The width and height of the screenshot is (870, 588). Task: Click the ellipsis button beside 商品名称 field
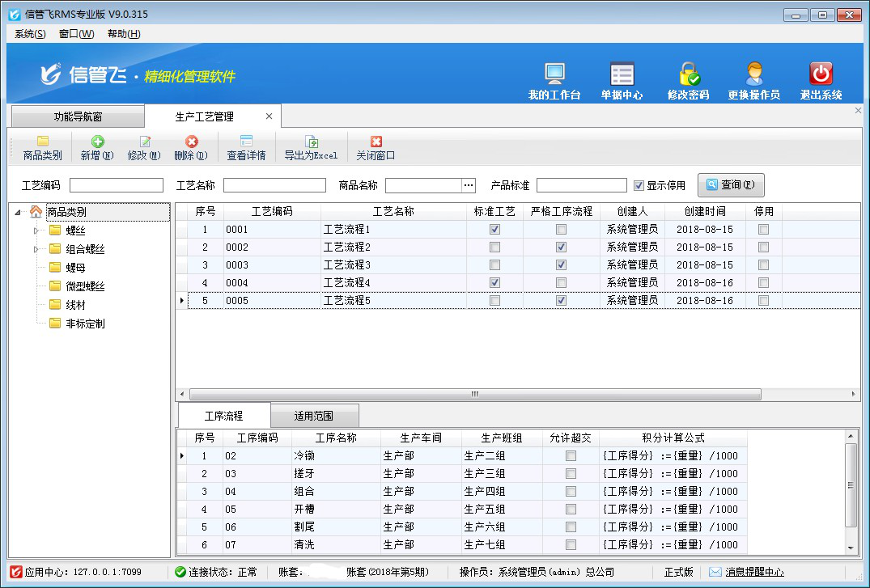pos(469,185)
